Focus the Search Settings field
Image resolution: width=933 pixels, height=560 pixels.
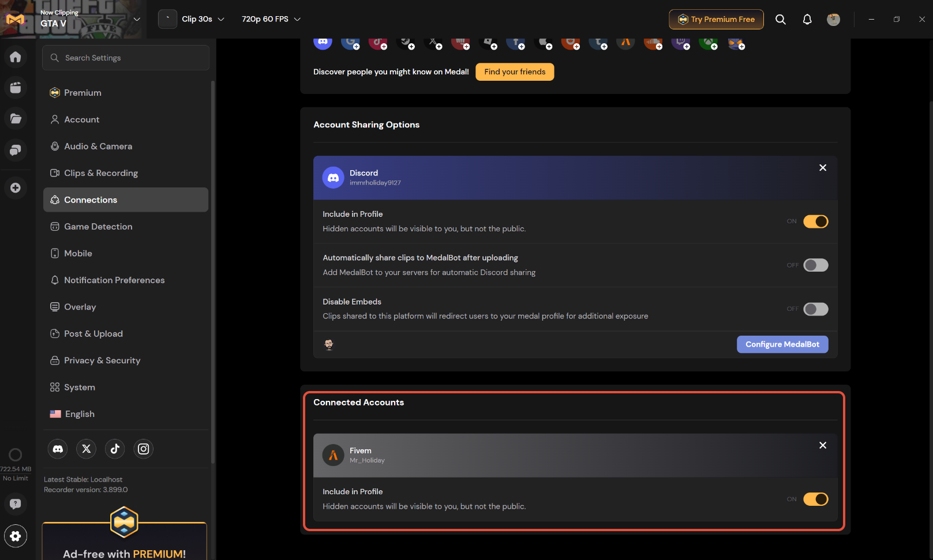[x=126, y=58]
